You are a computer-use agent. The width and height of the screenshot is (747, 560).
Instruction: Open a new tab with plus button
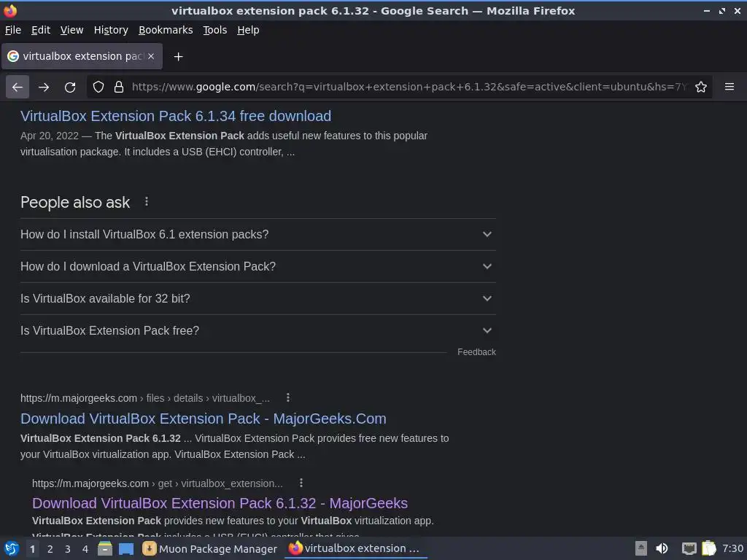[x=178, y=57]
